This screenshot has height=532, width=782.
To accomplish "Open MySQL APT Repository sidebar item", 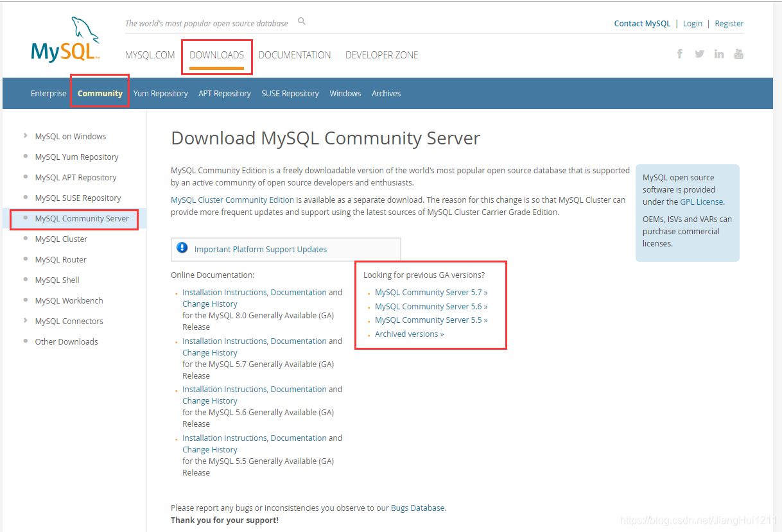I will coord(76,178).
